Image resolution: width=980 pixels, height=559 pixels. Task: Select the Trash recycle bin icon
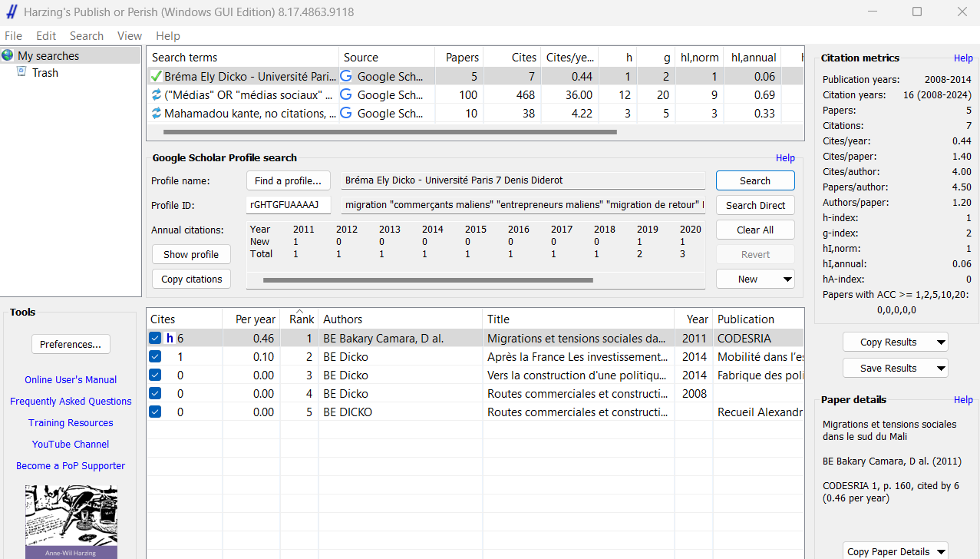21,72
